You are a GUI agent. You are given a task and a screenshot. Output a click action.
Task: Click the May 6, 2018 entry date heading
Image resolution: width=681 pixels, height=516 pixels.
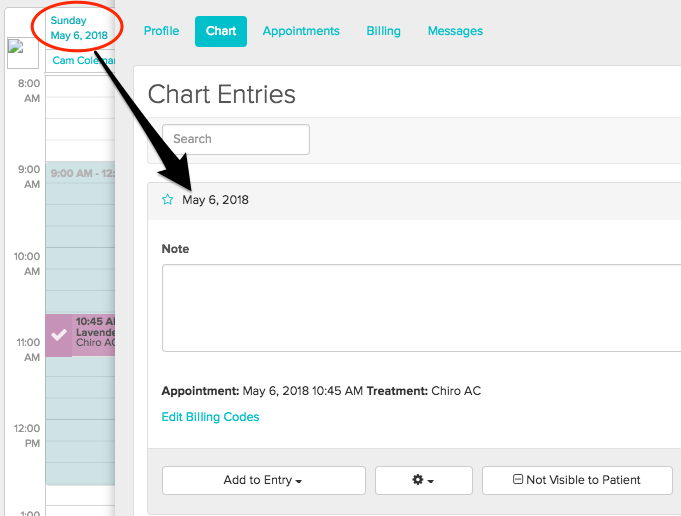215,200
